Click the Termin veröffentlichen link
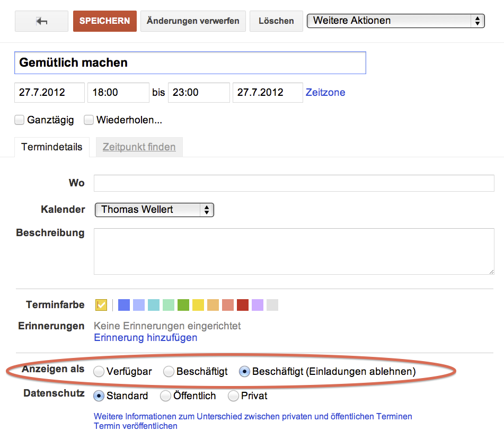Screen dimensions: 504x440 tap(136, 426)
